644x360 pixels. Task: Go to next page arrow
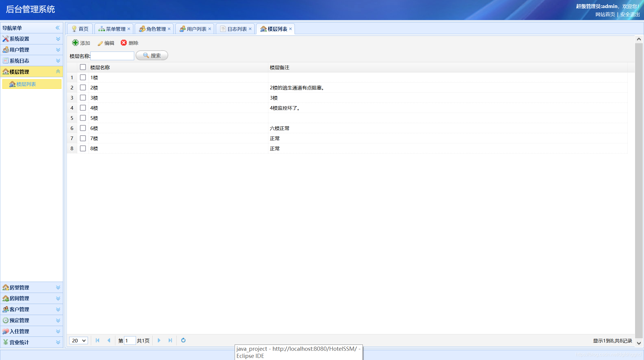coord(159,340)
